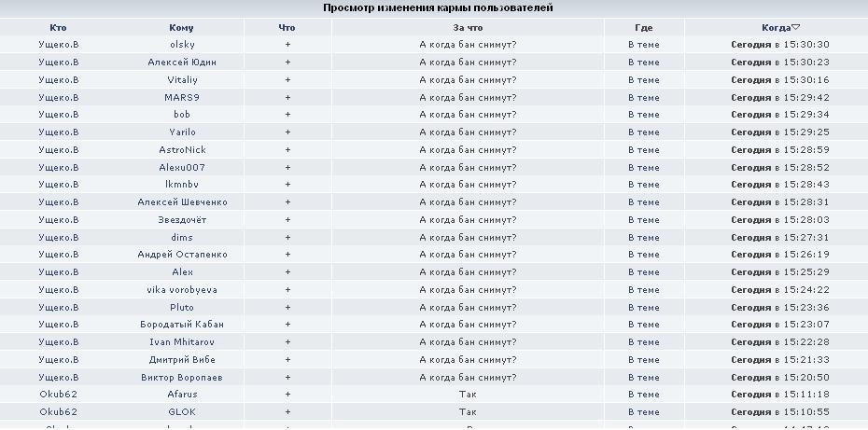The width and height of the screenshot is (868, 430).
Task: Open vika vorobyeva profile link
Action: click(x=182, y=290)
